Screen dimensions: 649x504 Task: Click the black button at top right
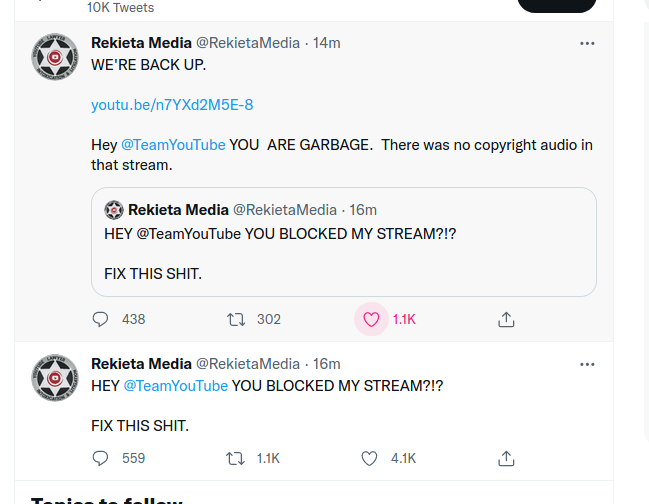[x=557, y=5]
